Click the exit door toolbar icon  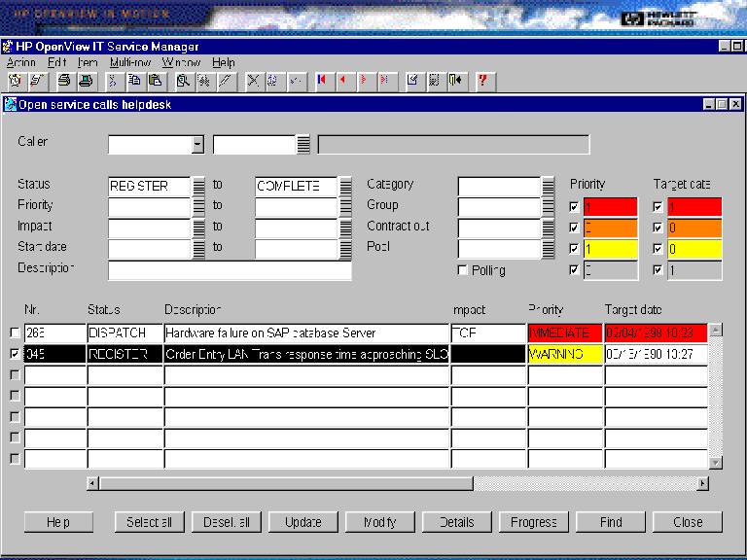454,81
